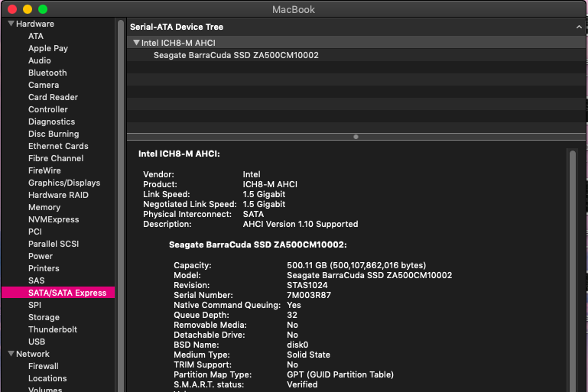Select USB in sidebar

(37, 342)
